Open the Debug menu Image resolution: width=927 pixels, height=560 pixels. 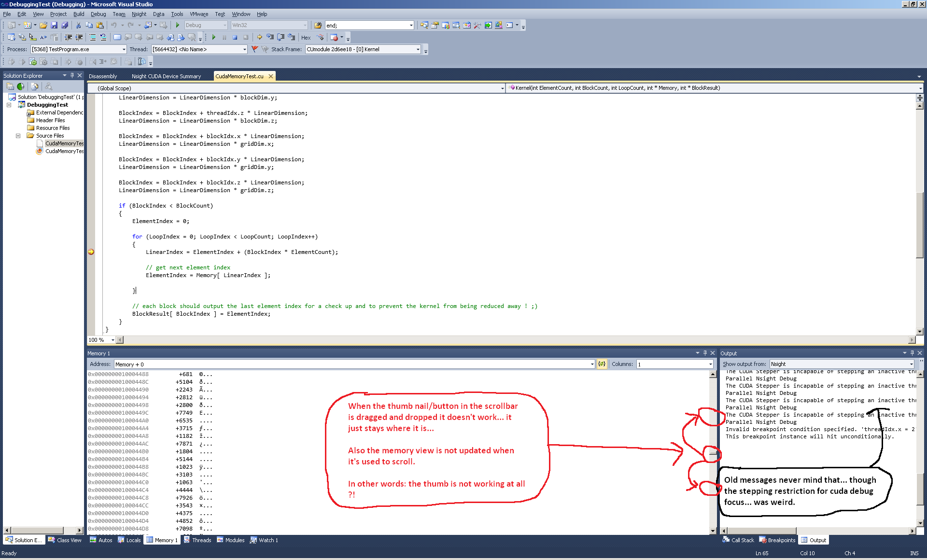pos(98,14)
